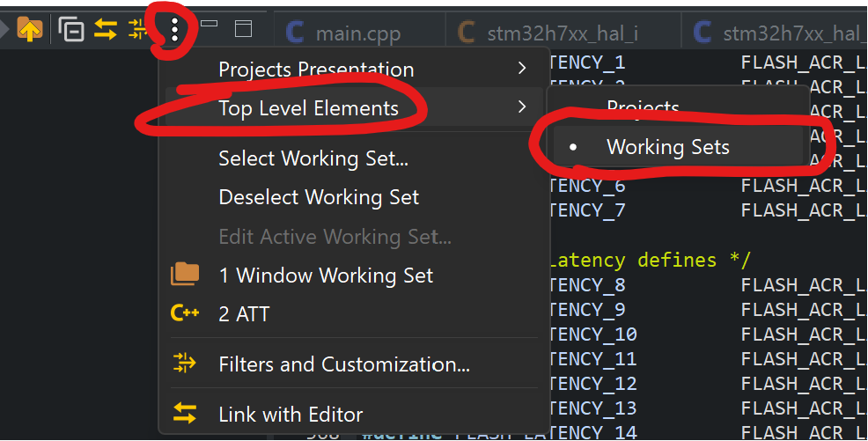Click the C++ icon beside 2 ATT
Screen dimensions: 868x441
point(185,313)
